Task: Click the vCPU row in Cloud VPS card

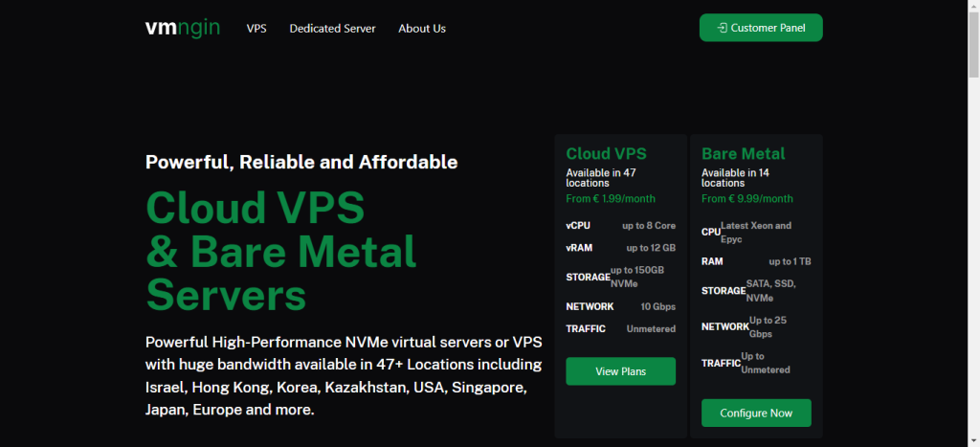Action: [x=620, y=226]
